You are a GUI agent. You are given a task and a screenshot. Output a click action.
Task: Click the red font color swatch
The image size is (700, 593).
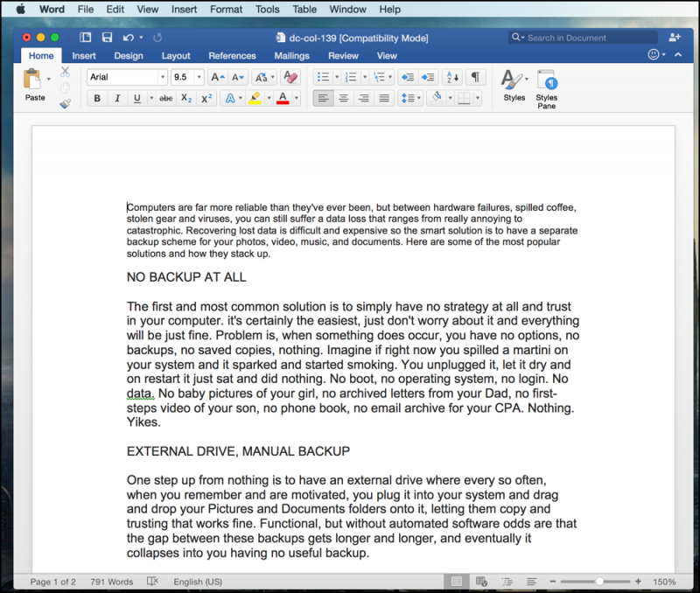283,99
